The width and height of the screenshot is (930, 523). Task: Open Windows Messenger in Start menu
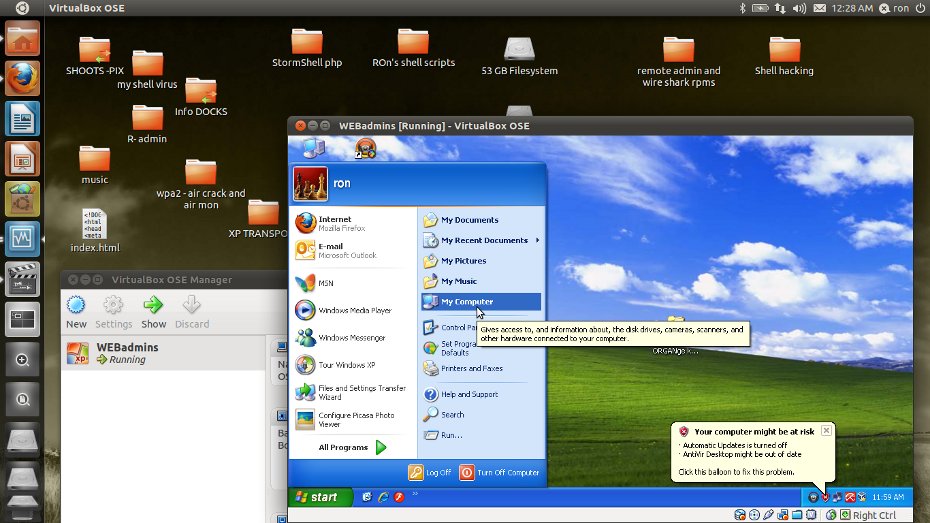pyautogui.click(x=353, y=337)
